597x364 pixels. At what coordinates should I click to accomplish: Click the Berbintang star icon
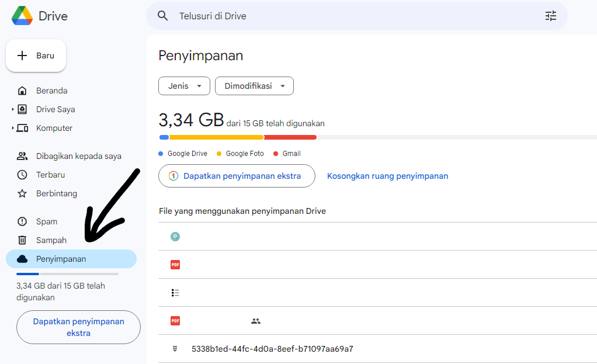click(22, 193)
